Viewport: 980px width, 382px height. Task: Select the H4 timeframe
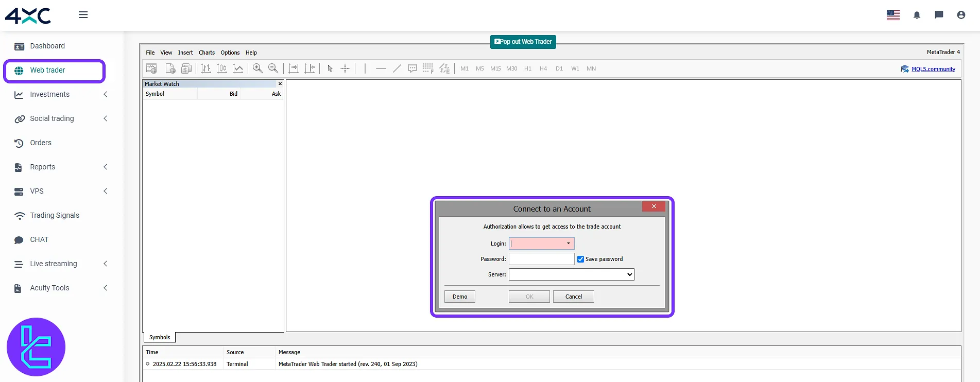pos(543,68)
